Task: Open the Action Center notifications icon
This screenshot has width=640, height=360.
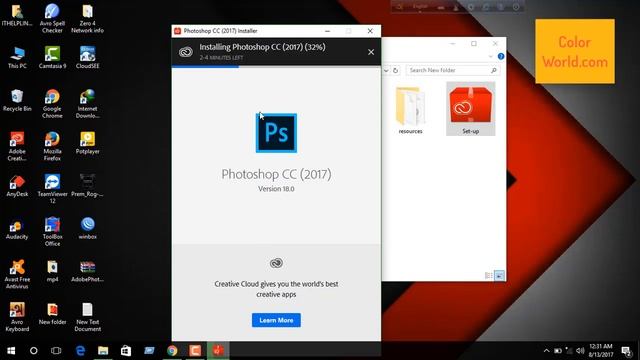Action: pyautogui.click(x=626, y=351)
